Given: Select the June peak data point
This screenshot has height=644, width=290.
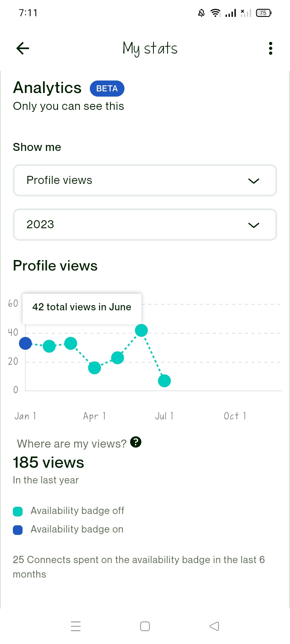Looking at the screenshot, I should point(141,330).
